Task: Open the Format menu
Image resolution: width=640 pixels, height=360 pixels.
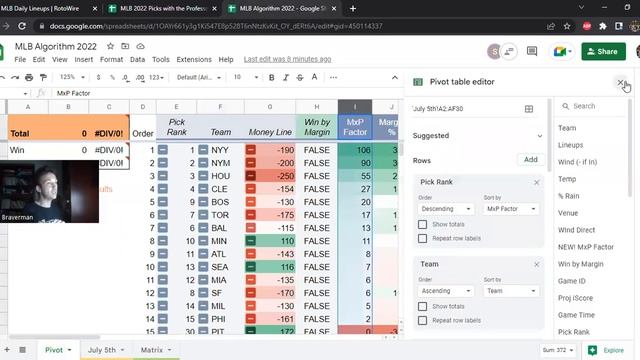Action: pos(111,60)
